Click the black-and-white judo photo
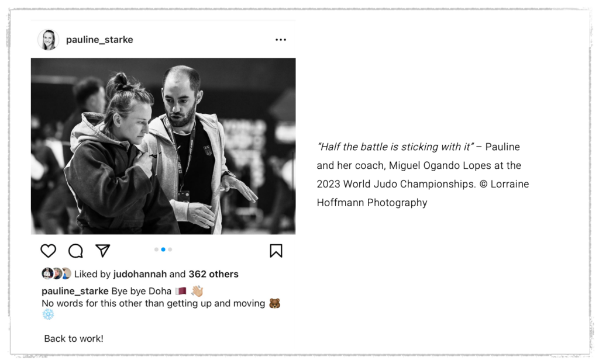This screenshot has width=599, height=364. (x=163, y=146)
